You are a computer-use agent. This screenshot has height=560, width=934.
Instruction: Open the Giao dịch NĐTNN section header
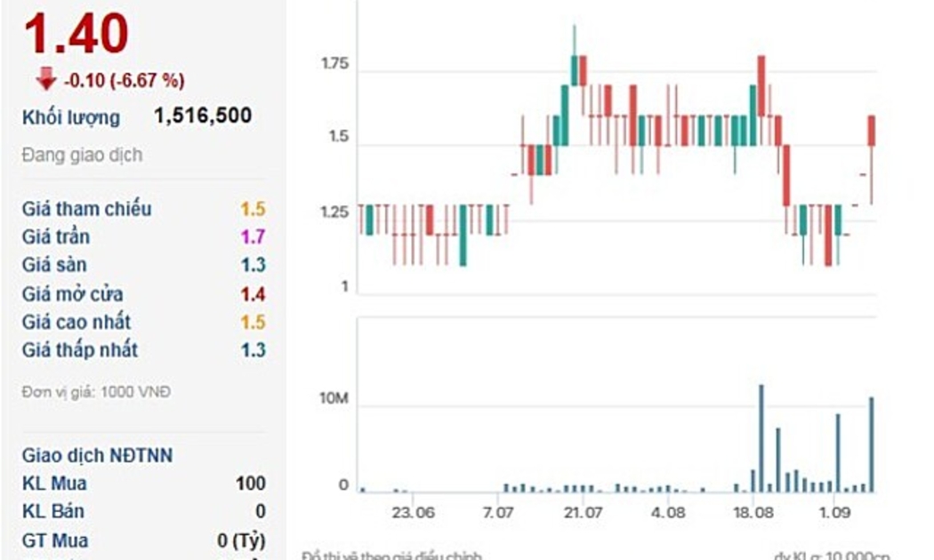pos(98,456)
